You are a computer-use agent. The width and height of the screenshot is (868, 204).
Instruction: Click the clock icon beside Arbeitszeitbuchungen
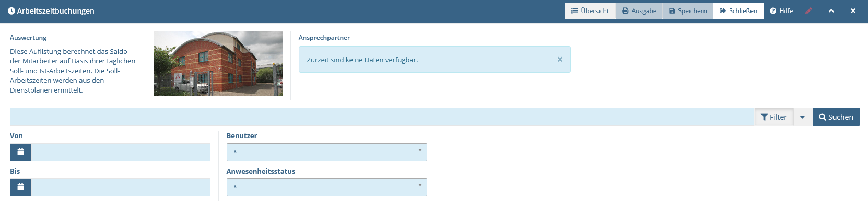(11, 11)
